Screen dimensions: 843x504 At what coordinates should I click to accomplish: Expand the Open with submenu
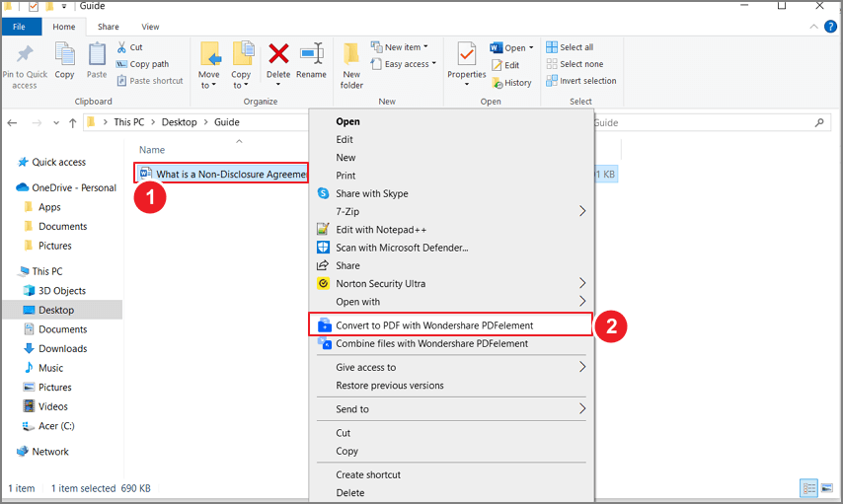(x=582, y=302)
